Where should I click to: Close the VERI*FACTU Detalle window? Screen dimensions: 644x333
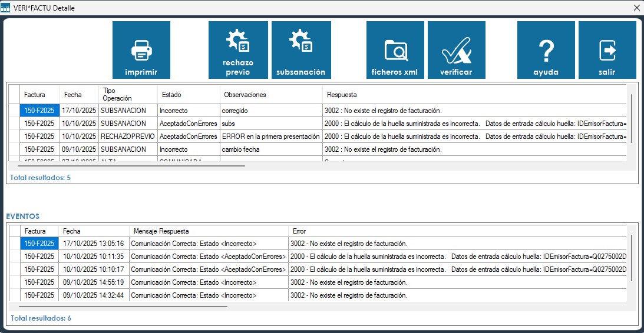point(636,8)
